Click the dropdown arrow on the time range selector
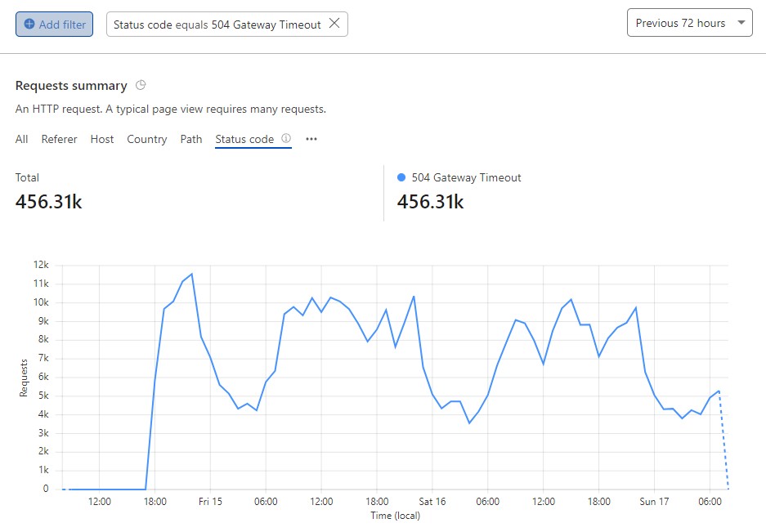The width and height of the screenshot is (766, 532). point(741,22)
